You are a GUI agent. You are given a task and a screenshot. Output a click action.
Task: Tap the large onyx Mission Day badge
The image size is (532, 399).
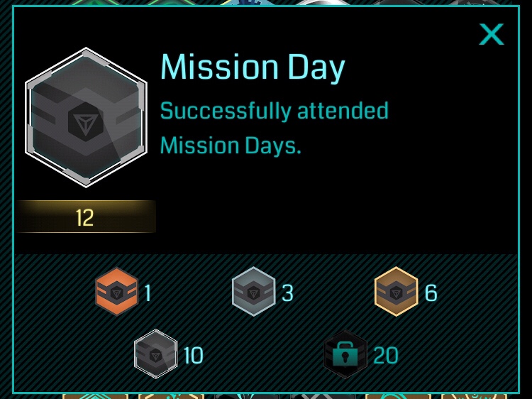86,117
